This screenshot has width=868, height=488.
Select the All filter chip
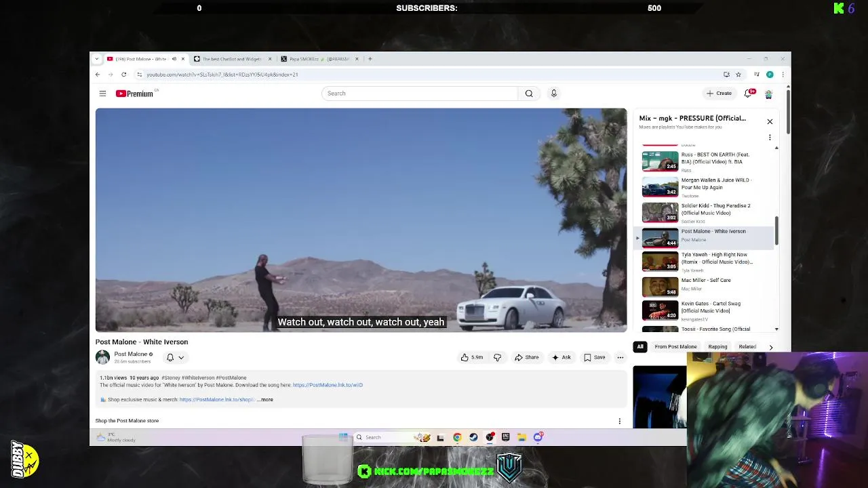coord(639,347)
